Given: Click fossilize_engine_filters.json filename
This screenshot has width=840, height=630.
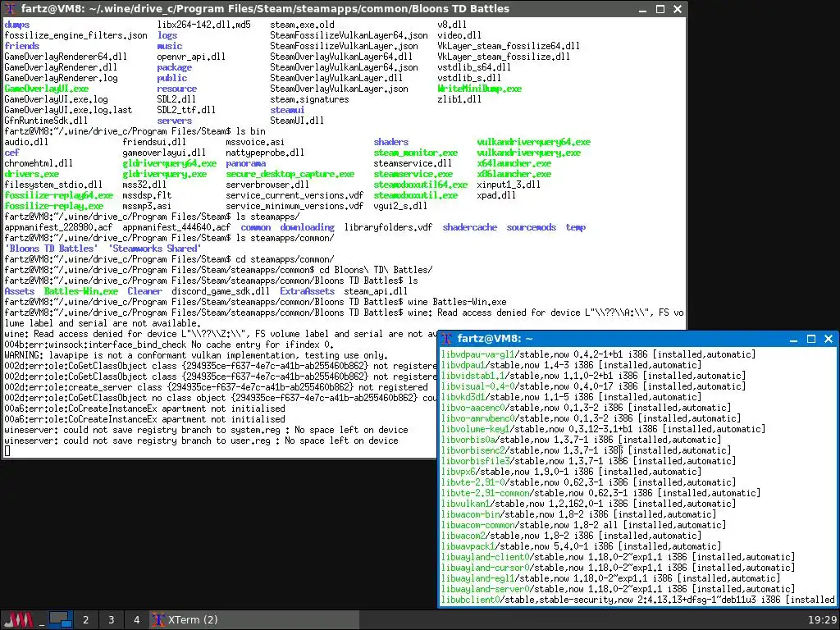Looking at the screenshot, I should pyautogui.click(x=75, y=35).
